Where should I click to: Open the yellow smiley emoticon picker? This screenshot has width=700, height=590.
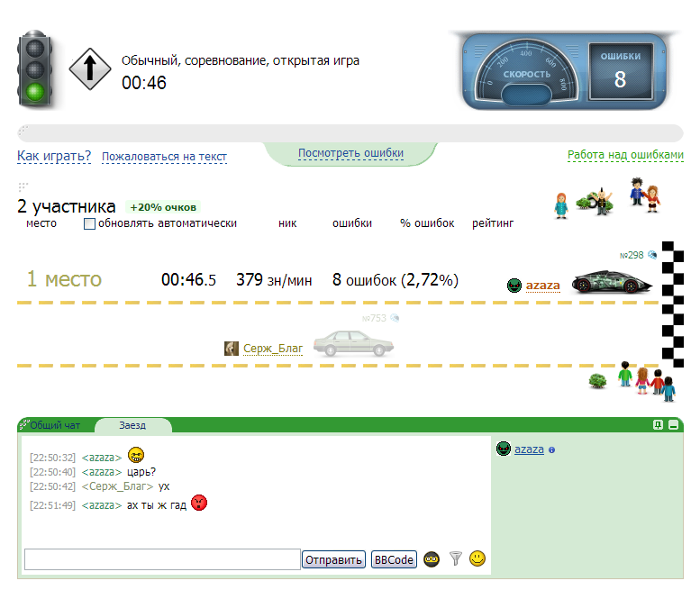pos(477,558)
